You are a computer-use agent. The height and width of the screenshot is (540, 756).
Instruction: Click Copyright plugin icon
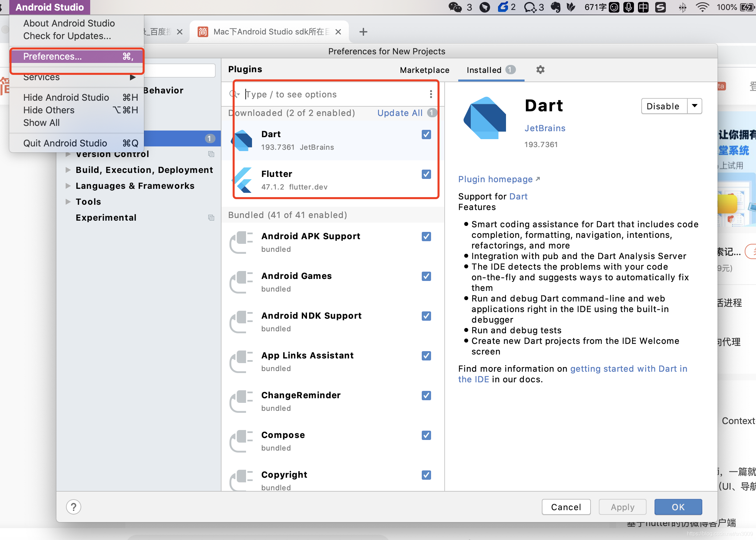click(242, 480)
